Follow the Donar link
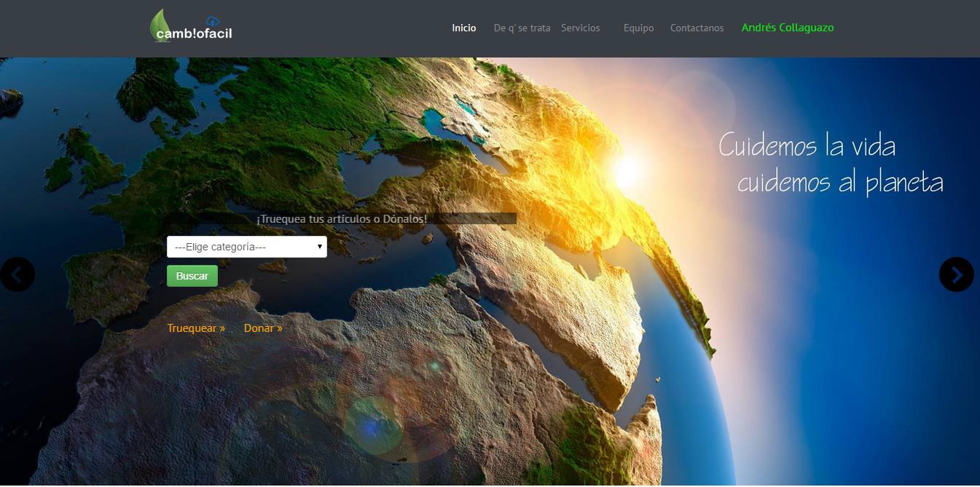 tap(263, 328)
